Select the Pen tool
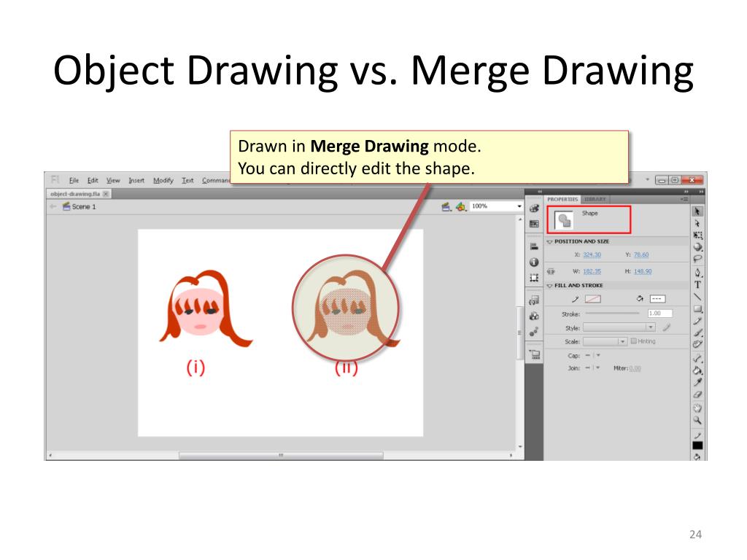The height and width of the screenshot is (560, 747). pyautogui.click(x=697, y=273)
